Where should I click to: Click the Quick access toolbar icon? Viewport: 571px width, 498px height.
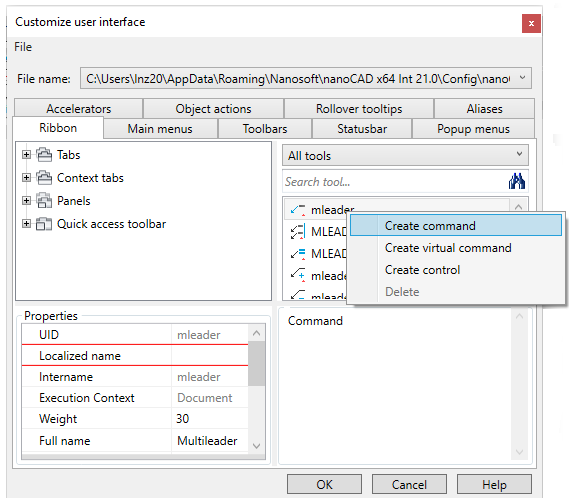[x=44, y=224]
